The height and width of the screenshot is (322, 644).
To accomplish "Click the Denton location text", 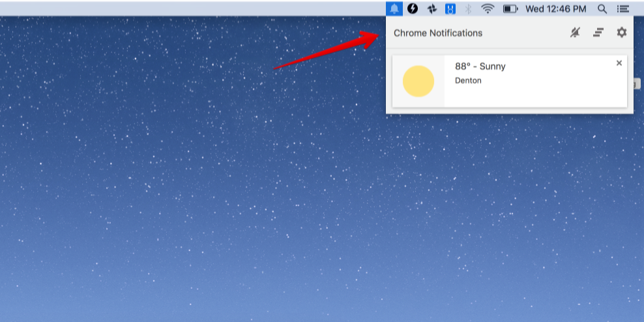I will pos(468,81).
